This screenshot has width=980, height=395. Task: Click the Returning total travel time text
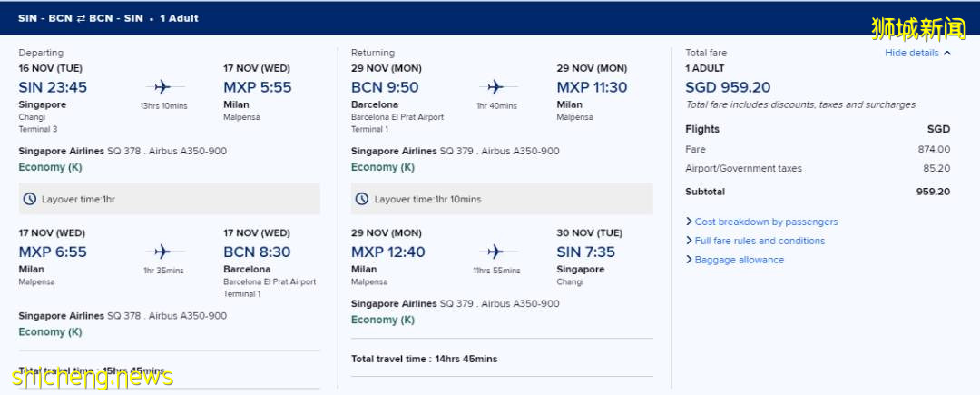pyautogui.click(x=424, y=359)
